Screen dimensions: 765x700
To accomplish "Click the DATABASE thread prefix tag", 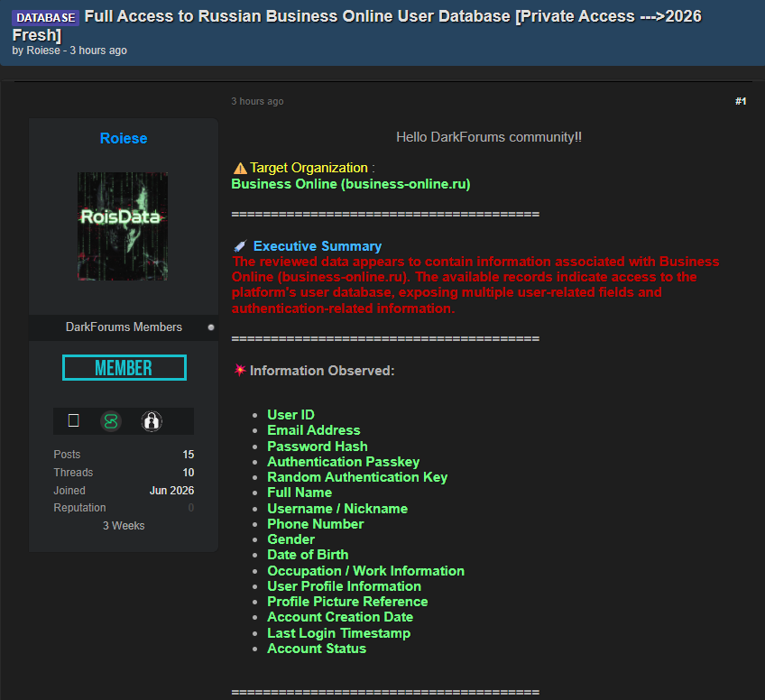I will pos(46,17).
